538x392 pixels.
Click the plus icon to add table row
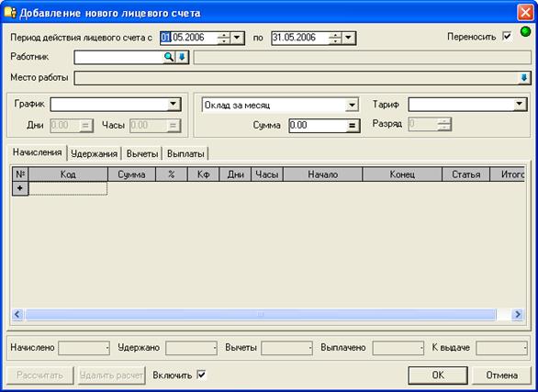pos(20,188)
